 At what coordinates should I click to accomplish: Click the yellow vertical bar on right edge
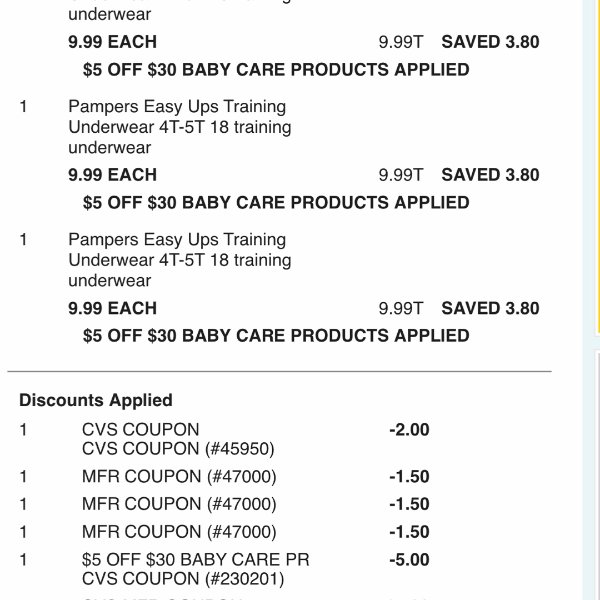pos(597,168)
